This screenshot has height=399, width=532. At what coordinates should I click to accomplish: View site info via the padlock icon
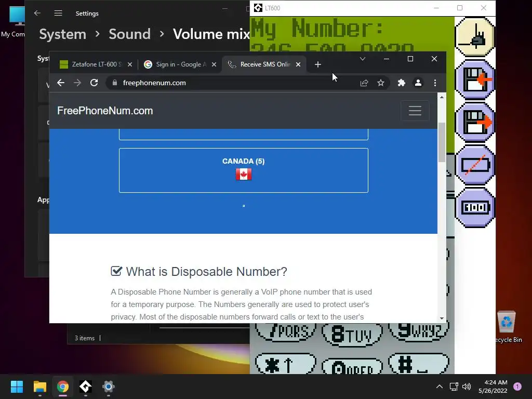point(115,83)
